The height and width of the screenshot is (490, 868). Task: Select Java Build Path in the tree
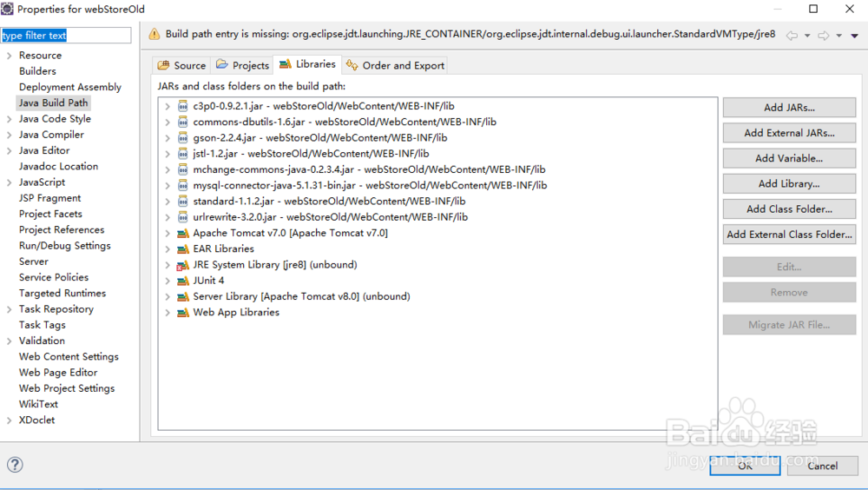pyautogui.click(x=53, y=103)
